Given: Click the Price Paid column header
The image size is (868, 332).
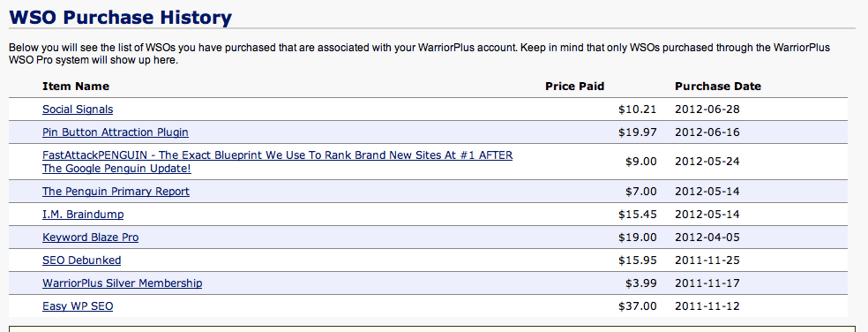Looking at the screenshot, I should [574, 86].
